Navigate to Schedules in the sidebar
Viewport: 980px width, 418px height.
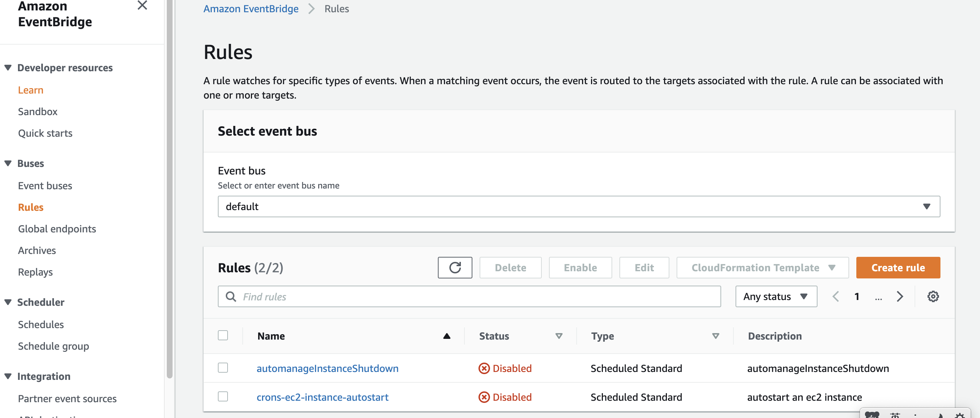[41, 324]
